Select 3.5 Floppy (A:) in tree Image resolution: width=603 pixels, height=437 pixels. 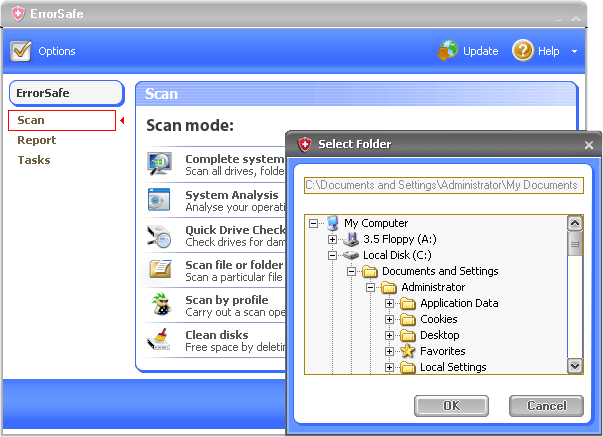(x=400, y=239)
